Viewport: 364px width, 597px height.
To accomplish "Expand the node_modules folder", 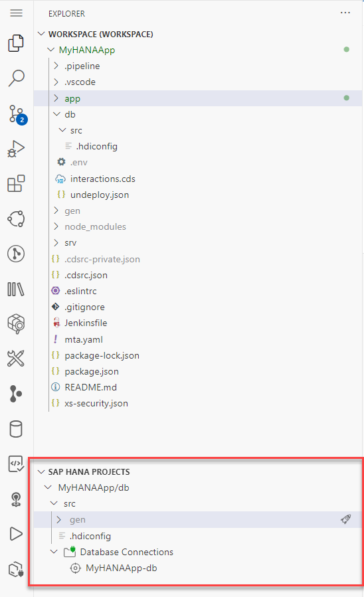I will (x=56, y=226).
